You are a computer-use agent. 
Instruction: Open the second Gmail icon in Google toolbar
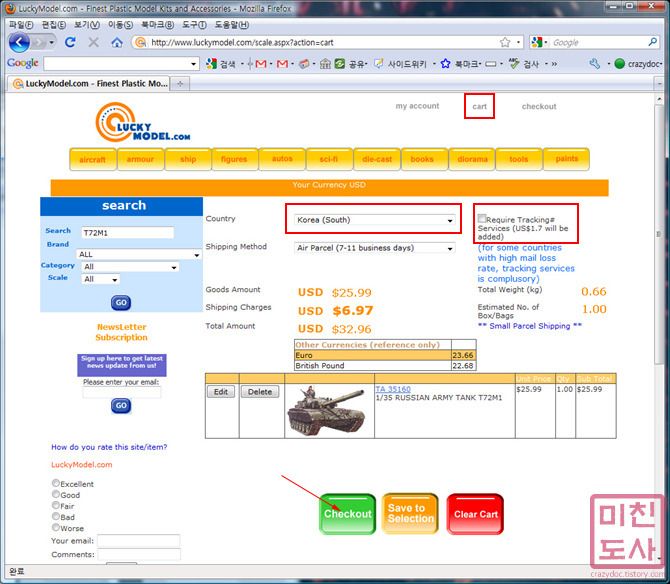pos(282,64)
